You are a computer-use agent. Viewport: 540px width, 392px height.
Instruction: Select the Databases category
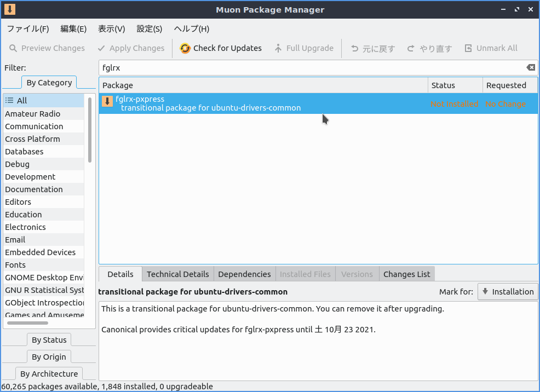pos(44,152)
